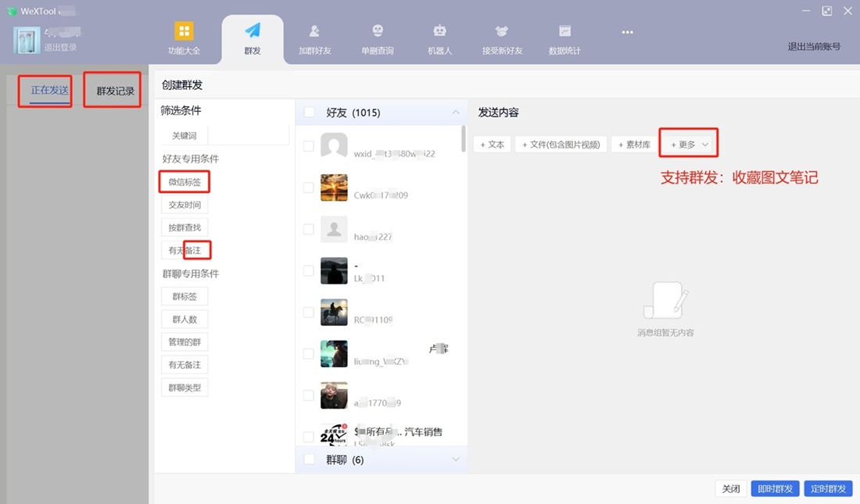Add content from 素材库

point(634,145)
